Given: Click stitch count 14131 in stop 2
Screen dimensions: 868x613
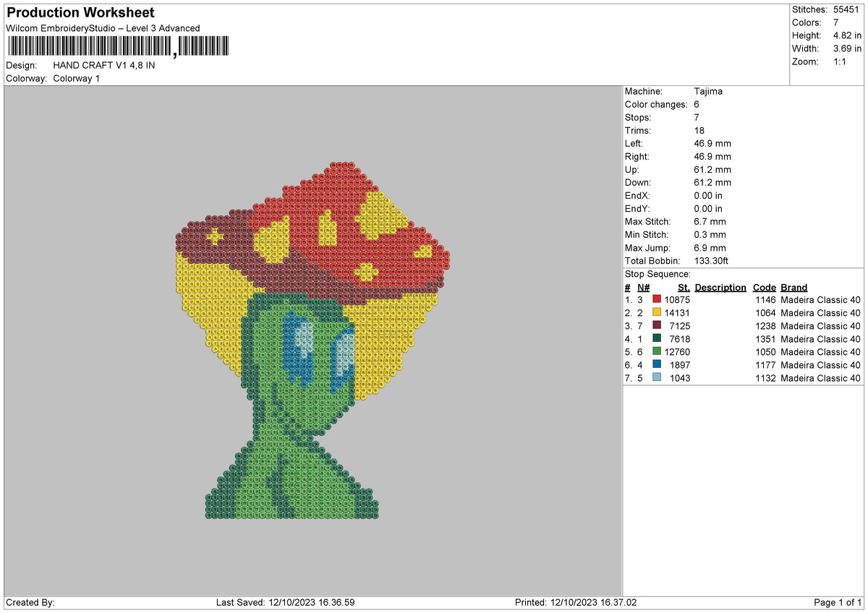Looking at the screenshot, I should click(x=677, y=313).
